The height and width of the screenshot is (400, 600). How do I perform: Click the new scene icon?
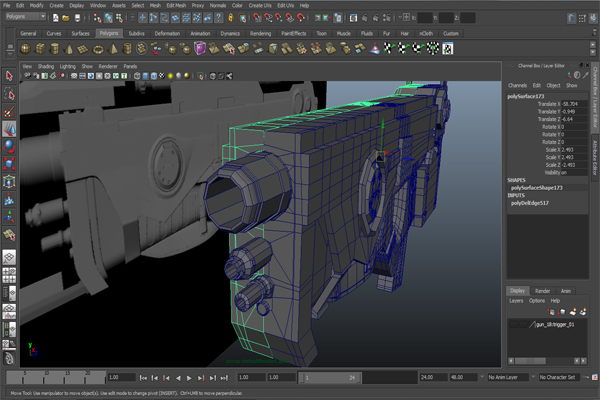(x=55, y=18)
